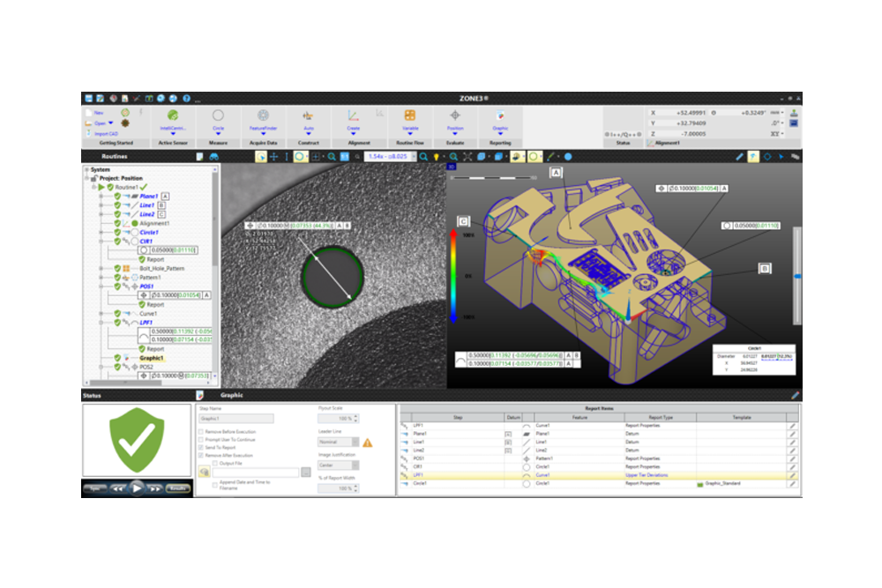Viewport: 882px width, 588px height.
Task: Click the Variable routine flow icon
Action: [x=410, y=115]
